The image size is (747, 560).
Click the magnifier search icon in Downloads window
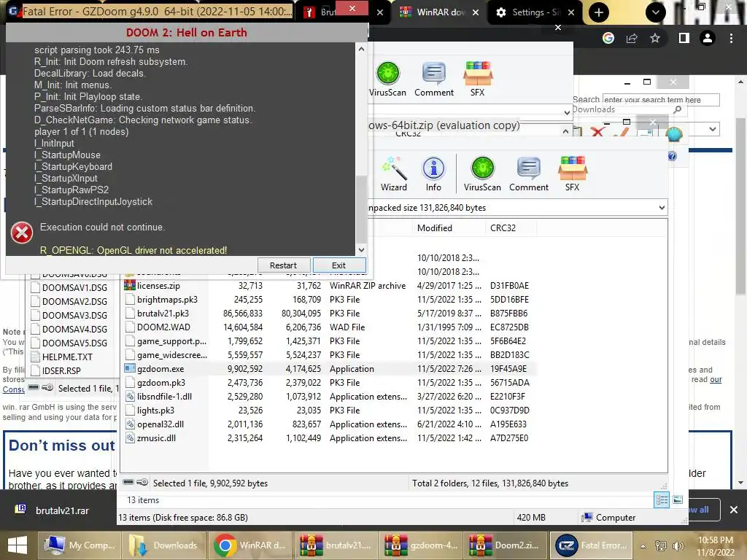pos(677,110)
